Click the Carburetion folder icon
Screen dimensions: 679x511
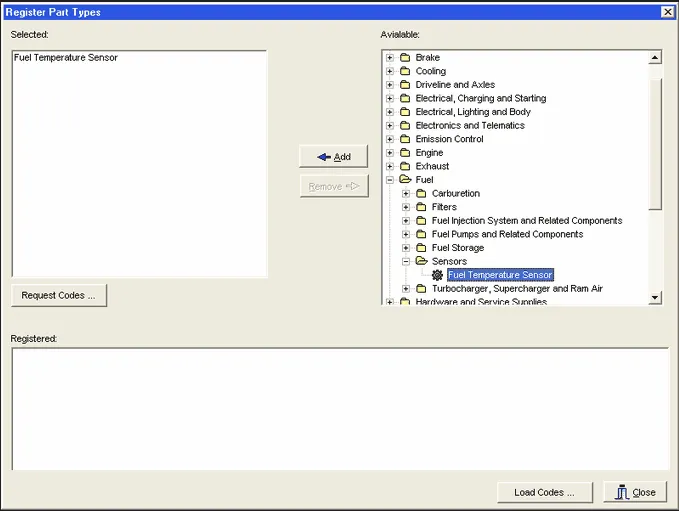[421, 194]
